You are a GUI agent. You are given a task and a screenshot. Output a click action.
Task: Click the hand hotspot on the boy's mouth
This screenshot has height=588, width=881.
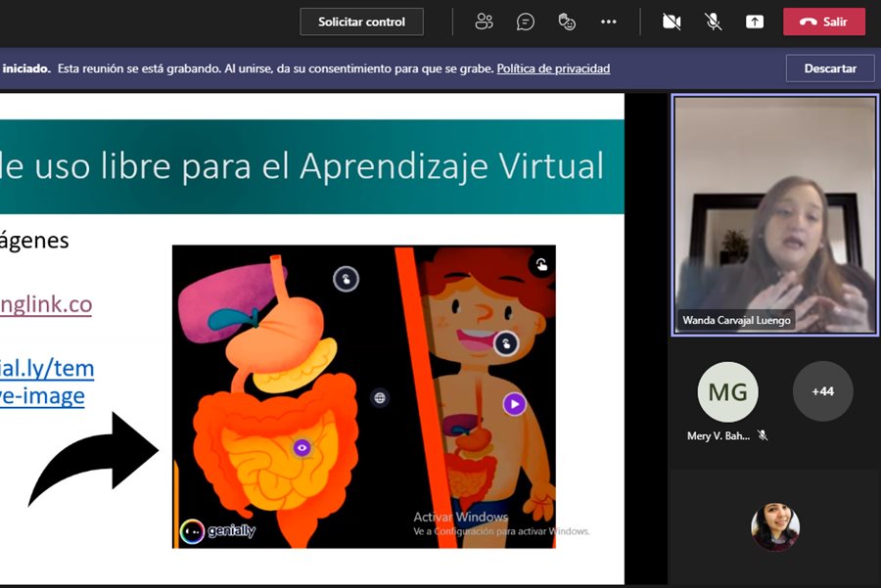(506, 343)
